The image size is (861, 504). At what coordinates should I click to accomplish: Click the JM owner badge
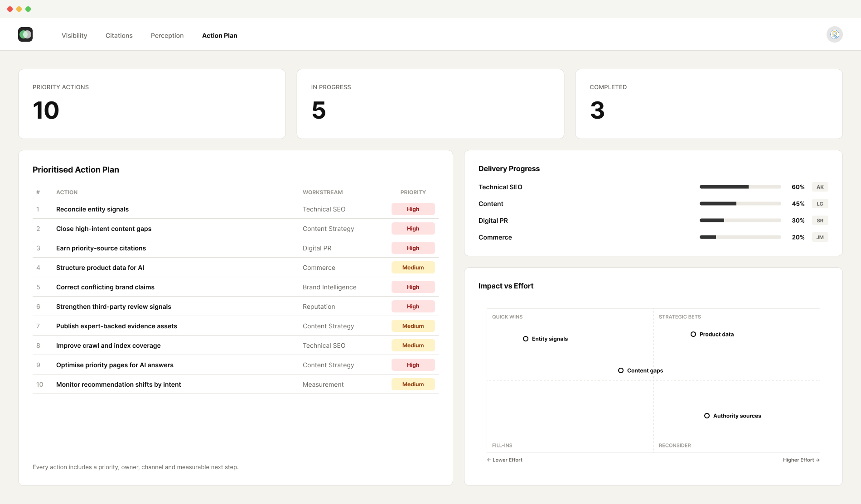pyautogui.click(x=820, y=237)
